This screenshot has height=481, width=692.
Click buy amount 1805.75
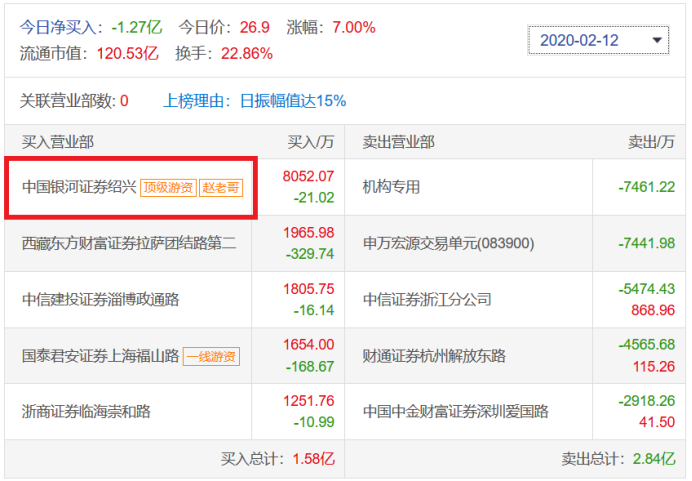coord(308,289)
